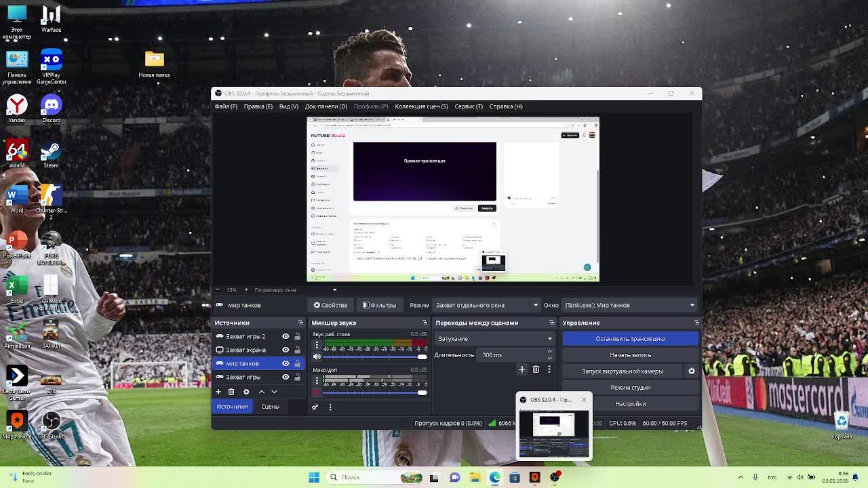Hide the Захват экрана source
The height and width of the screenshot is (488, 868).
pos(285,350)
